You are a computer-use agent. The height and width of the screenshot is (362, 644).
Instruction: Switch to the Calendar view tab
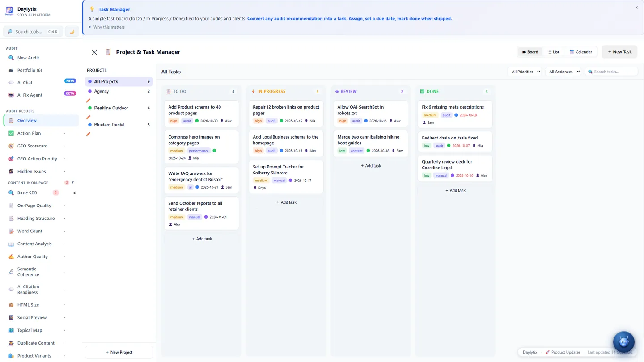[580, 52]
